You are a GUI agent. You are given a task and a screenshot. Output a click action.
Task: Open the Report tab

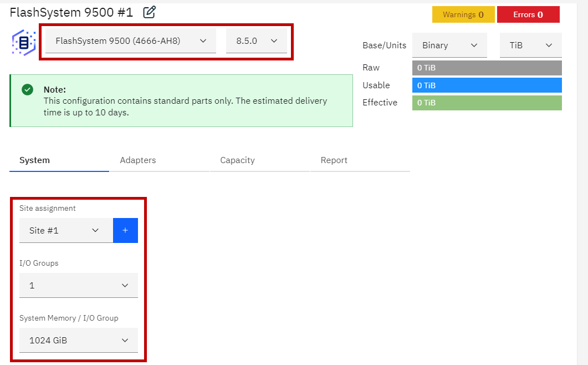[x=360, y=160]
